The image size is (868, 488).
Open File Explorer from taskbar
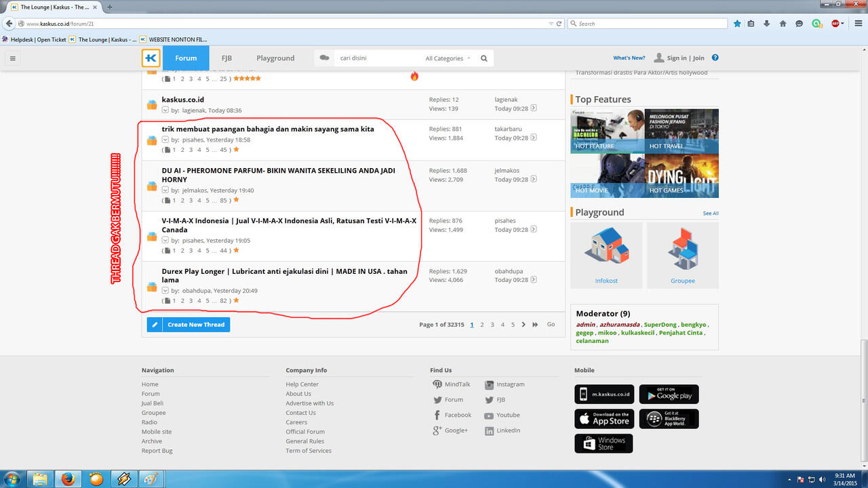(x=40, y=479)
